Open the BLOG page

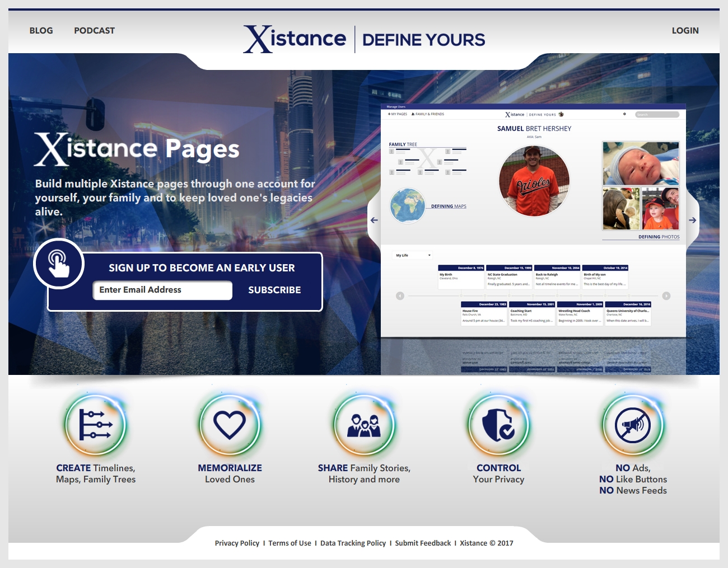click(41, 31)
